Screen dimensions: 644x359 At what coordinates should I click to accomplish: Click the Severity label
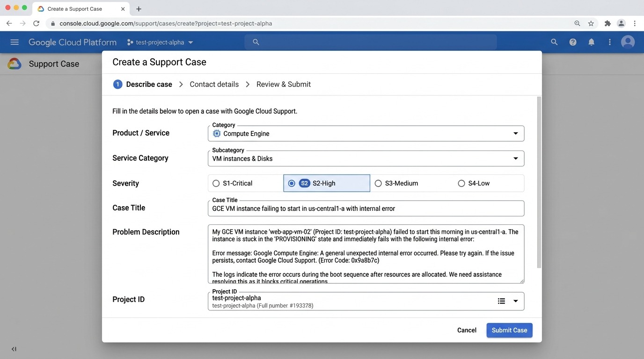(125, 183)
